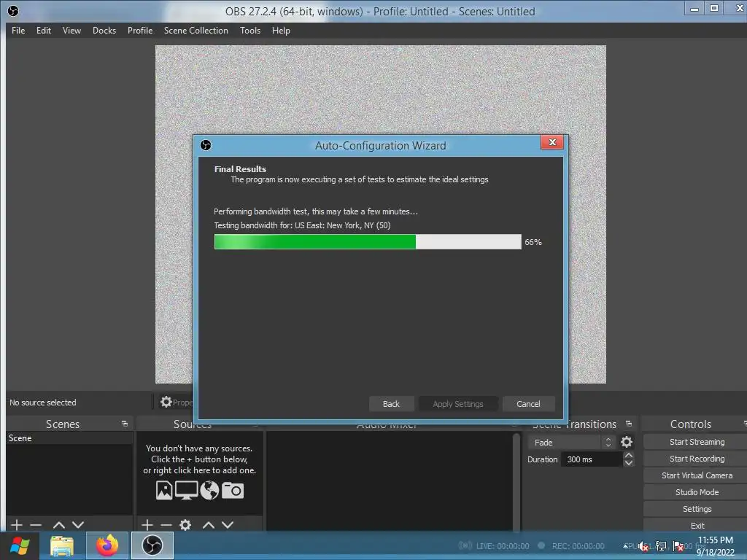Viewport: 747px width, 560px height.
Task: Open the Docks menu
Action: tap(104, 31)
